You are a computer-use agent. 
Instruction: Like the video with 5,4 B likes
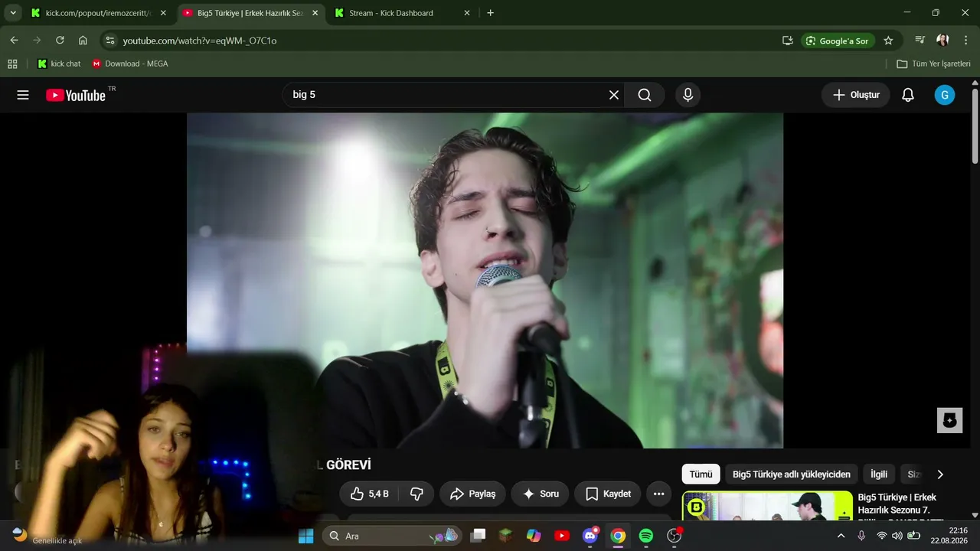pyautogui.click(x=370, y=494)
